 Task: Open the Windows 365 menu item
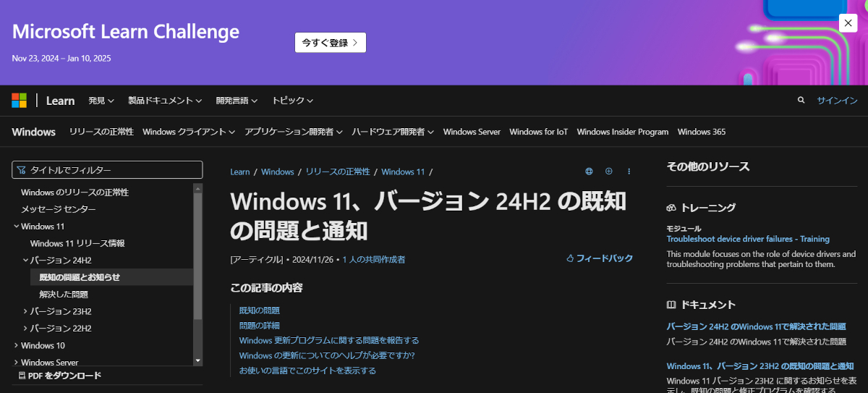(x=702, y=132)
